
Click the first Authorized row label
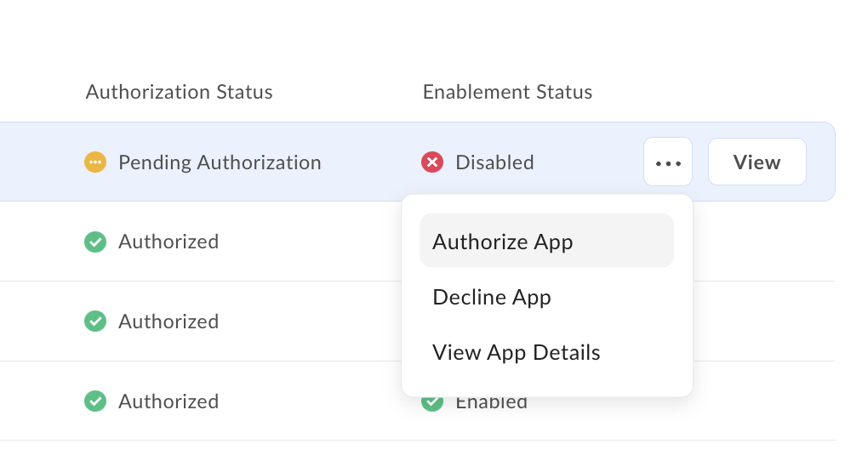coord(168,242)
